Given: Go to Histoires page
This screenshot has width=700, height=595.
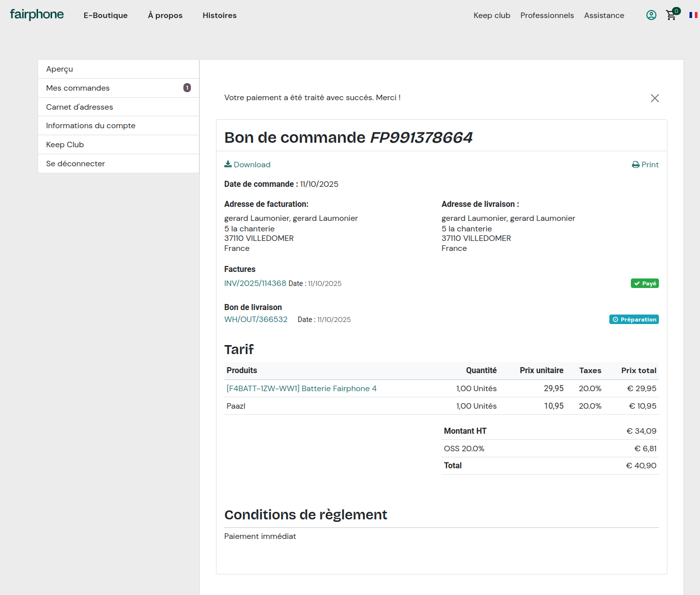Looking at the screenshot, I should click(219, 16).
